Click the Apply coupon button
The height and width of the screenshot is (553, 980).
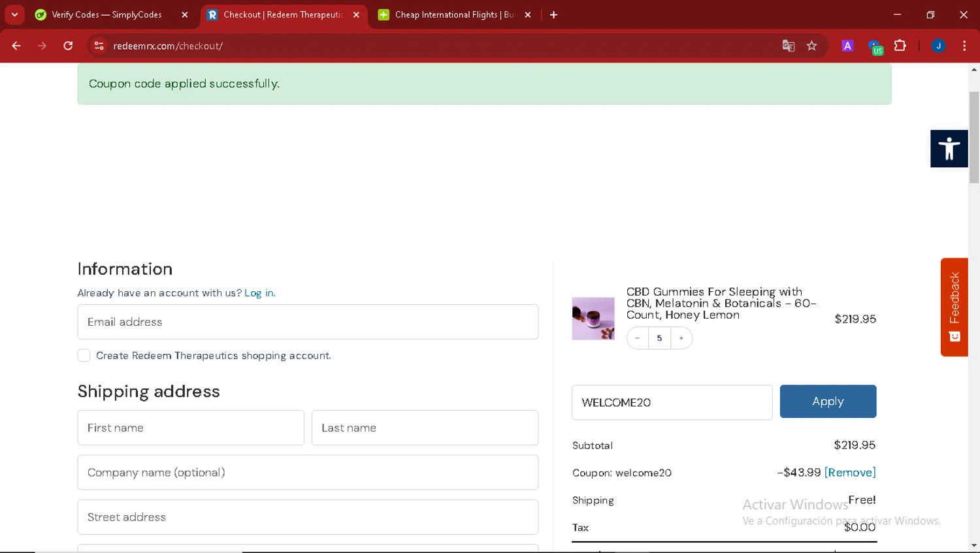[828, 402]
